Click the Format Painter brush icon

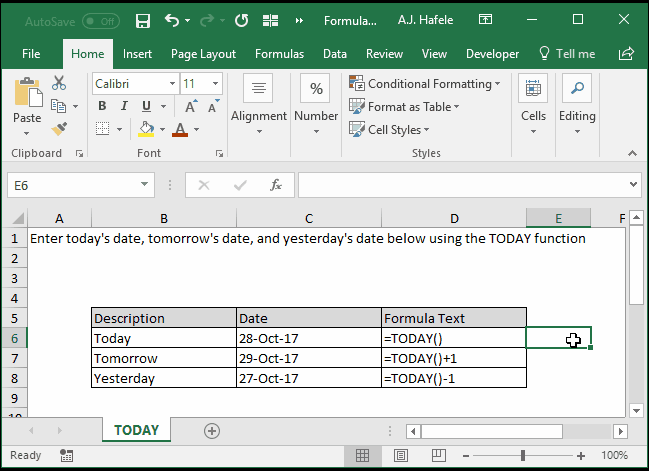59,129
